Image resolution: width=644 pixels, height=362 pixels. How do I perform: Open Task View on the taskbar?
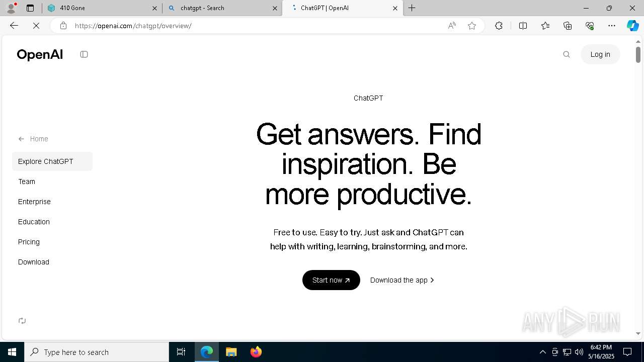pos(181,352)
